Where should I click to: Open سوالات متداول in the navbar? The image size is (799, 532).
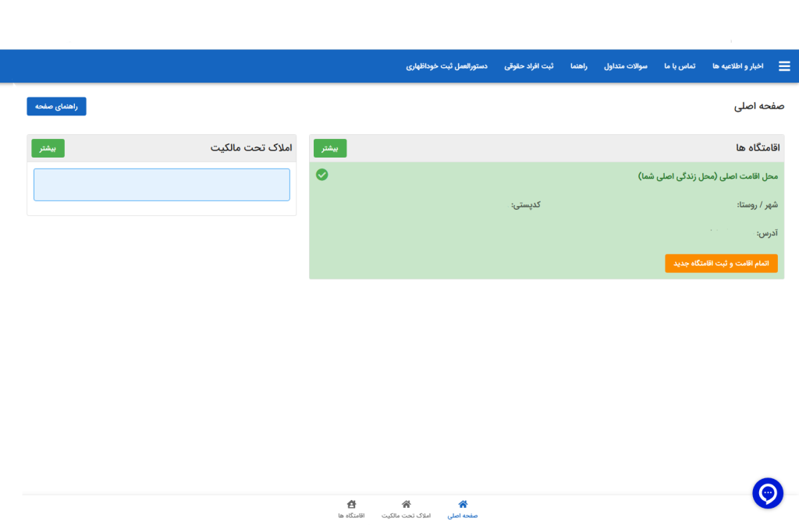pos(626,66)
